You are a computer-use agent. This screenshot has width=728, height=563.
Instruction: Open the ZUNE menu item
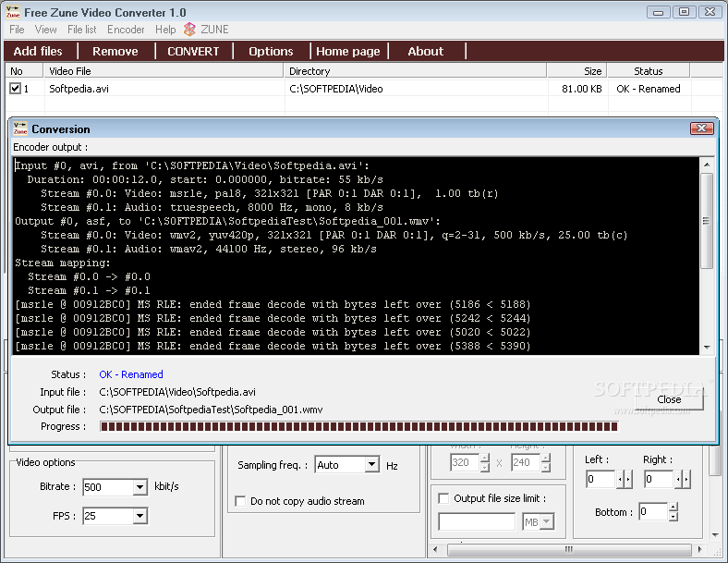(214, 30)
